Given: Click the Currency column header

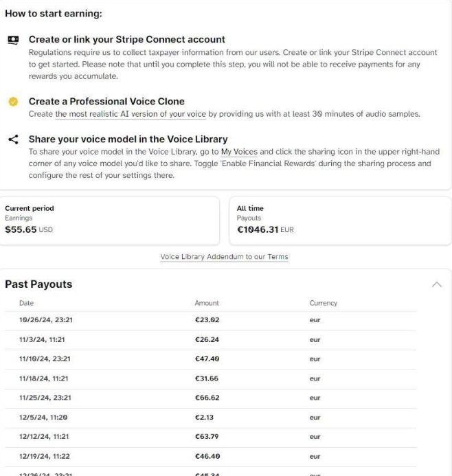Looking at the screenshot, I should point(324,302).
